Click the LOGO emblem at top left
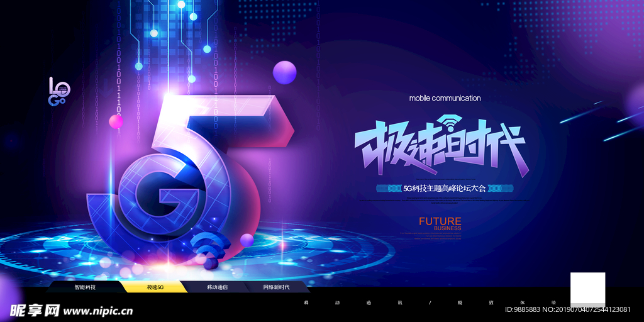This screenshot has height=322, width=644. pyautogui.click(x=58, y=91)
